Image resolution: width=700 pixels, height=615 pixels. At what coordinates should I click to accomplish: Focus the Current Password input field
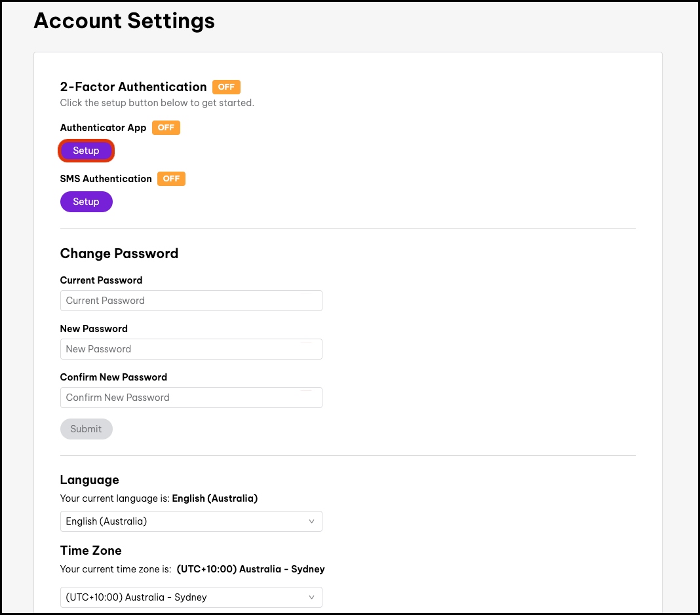[x=191, y=301]
